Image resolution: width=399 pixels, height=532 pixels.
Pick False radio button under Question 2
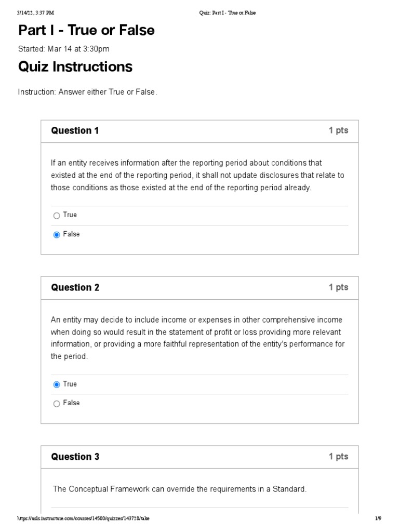(57, 404)
